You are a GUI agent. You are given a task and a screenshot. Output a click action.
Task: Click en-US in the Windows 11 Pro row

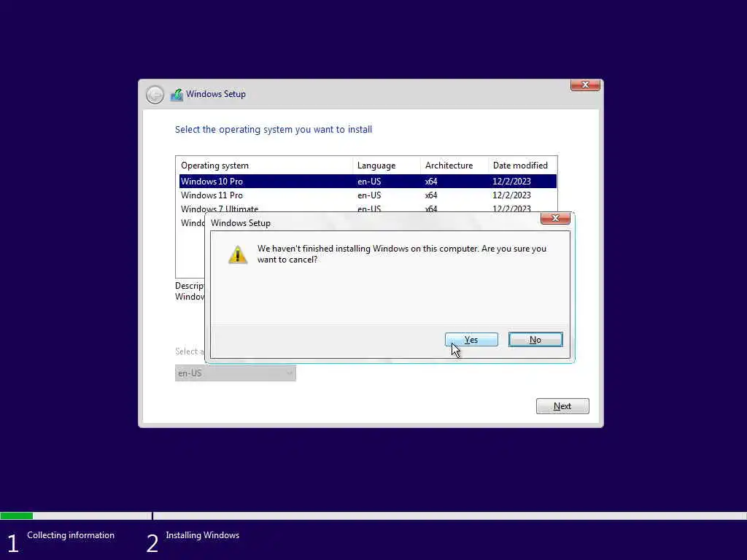point(369,195)
